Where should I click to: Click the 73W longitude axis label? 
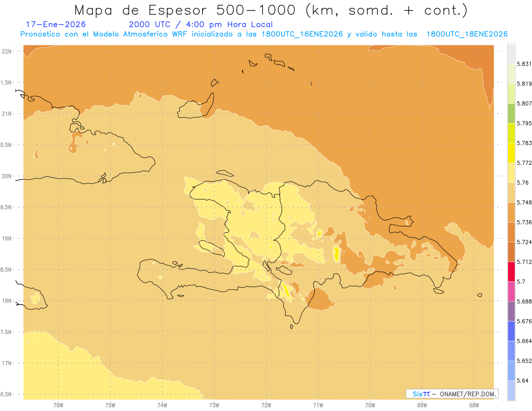pyautogui.click(x=214, y=405)
